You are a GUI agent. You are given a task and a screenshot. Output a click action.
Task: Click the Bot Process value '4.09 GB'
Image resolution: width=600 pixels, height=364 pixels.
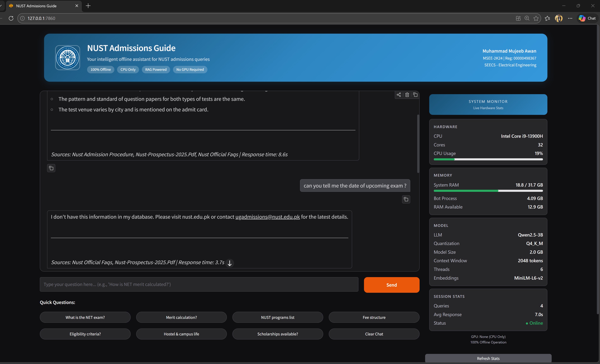tap(535, 198)
